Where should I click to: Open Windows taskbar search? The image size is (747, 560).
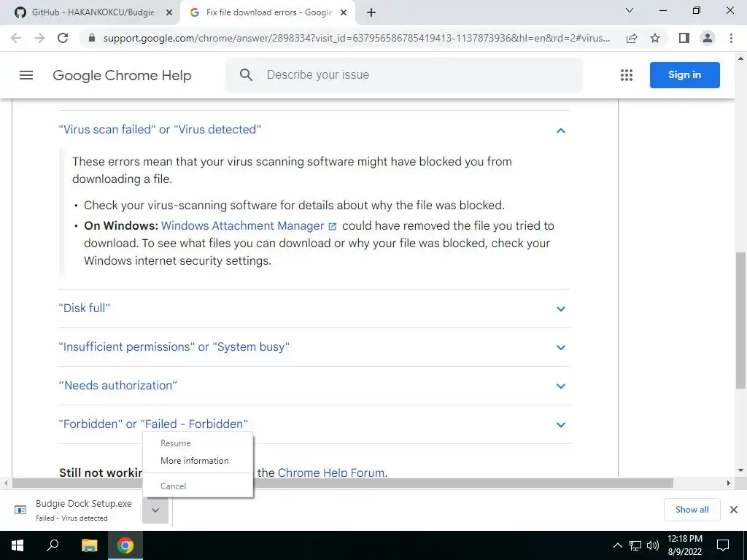tap(53, 545)
